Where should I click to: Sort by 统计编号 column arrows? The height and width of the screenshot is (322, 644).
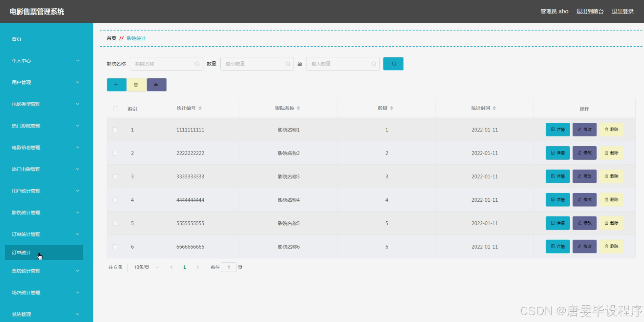200,108
